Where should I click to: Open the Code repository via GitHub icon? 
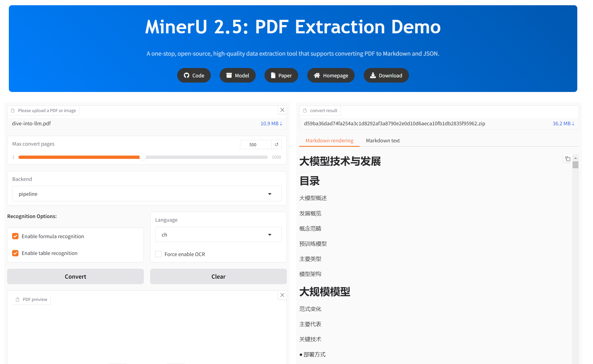tap(186, 75)
